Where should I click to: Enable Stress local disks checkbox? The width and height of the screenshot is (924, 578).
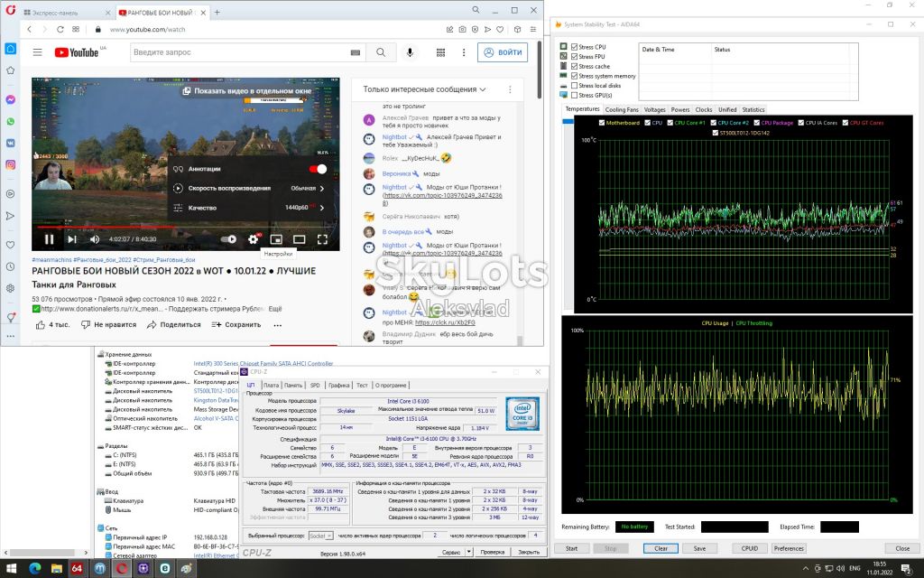click(x=574, y=86)
